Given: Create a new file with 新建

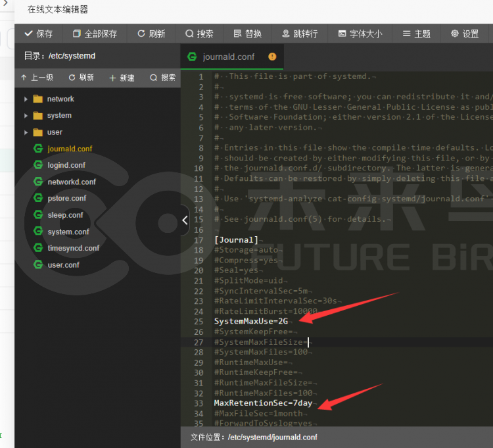Looking at the screenshot, I should click(122, 78).
